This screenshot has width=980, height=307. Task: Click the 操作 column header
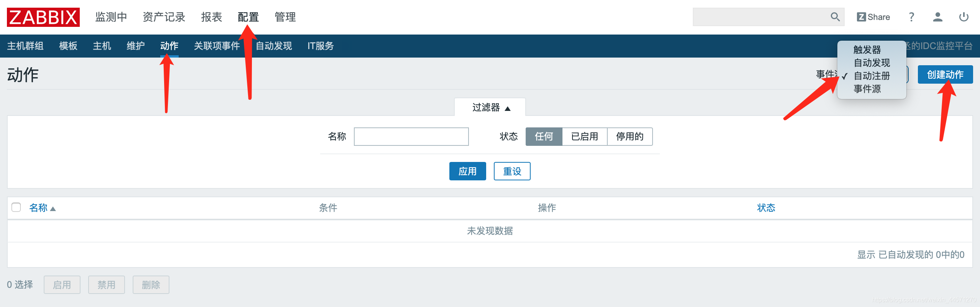click(x=547, y=208)
